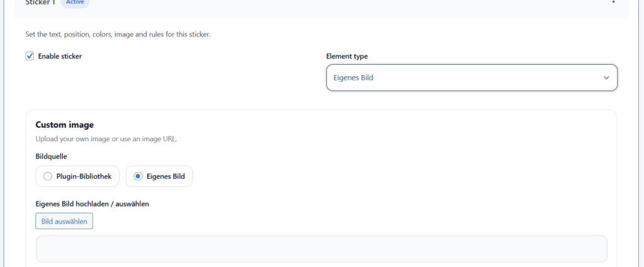Click 'Eigenes Bild hochladen / auswählen' label
Image resolution: width=644 pixels, height=267 pixels.
pyautogui.click(x=92, y=203)
